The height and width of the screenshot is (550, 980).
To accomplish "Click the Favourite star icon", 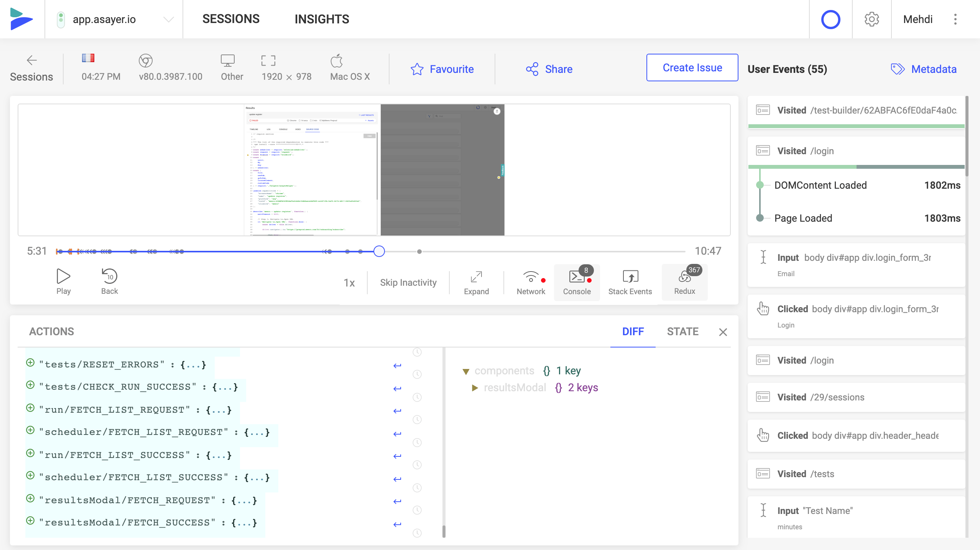I will coord(417,69).
